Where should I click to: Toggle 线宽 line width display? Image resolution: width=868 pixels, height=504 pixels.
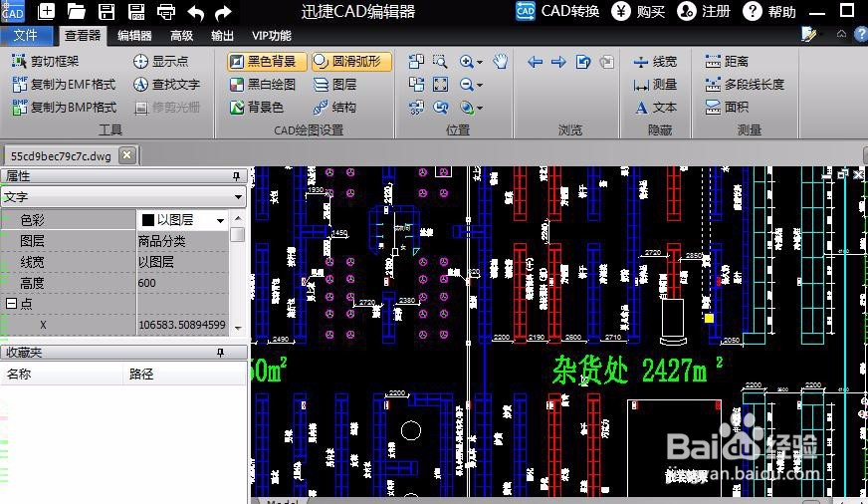pyautogui.click(x=655, y=62)
